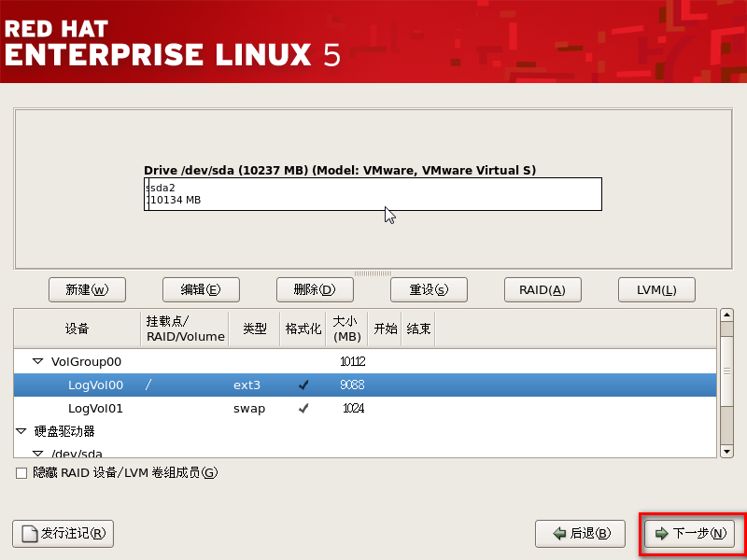This screenshot has width=747, height=560.
Task: Reset partitions with 重设(S)
Action: pyautogui.click(x=429, y=289)
